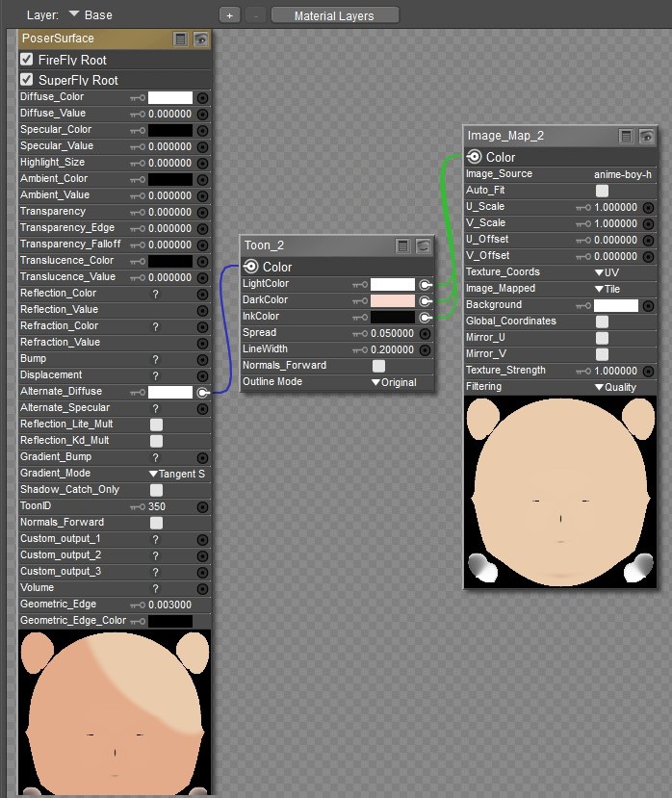
Task: Click the Toon_2 Color output connector
Action: (251, 267)
